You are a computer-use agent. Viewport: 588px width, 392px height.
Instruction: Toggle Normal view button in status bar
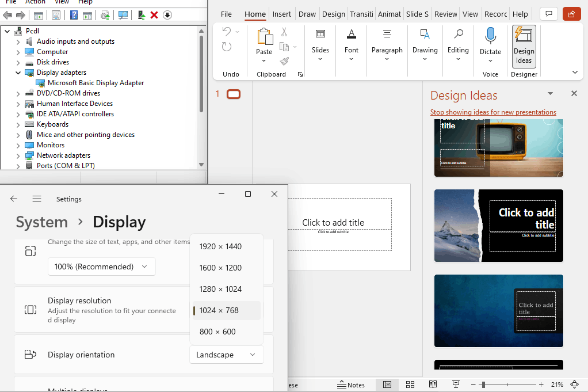pos(387,385)
